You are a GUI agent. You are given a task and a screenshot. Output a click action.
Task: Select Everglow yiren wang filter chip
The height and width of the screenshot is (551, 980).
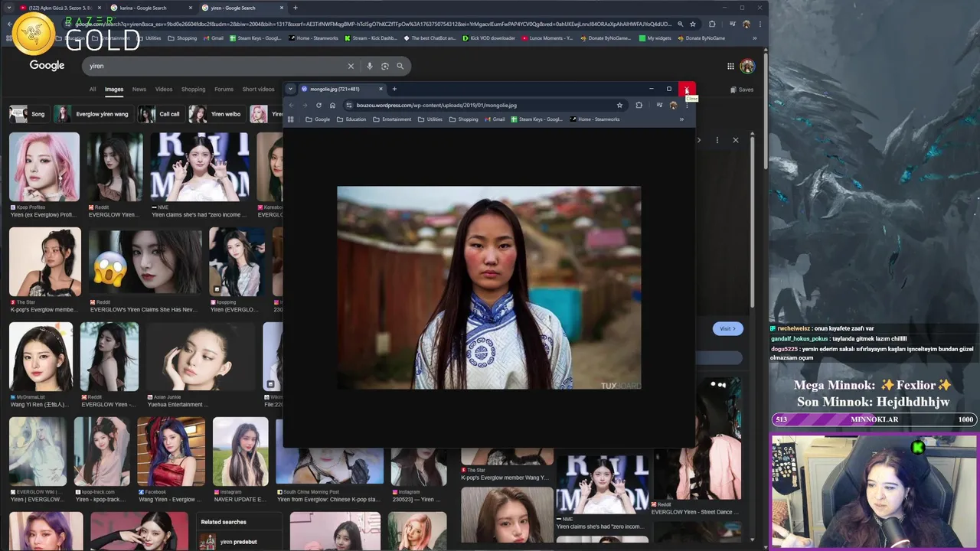tap(92, 114)
